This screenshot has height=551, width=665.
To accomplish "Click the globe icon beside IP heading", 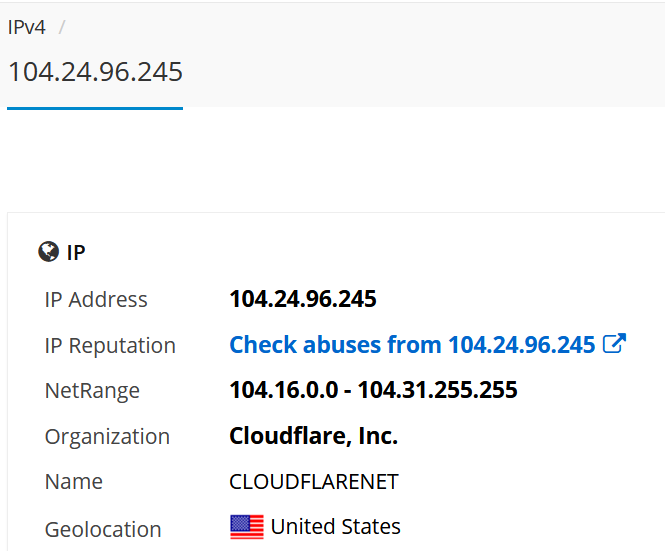I will tap(48, 252).
